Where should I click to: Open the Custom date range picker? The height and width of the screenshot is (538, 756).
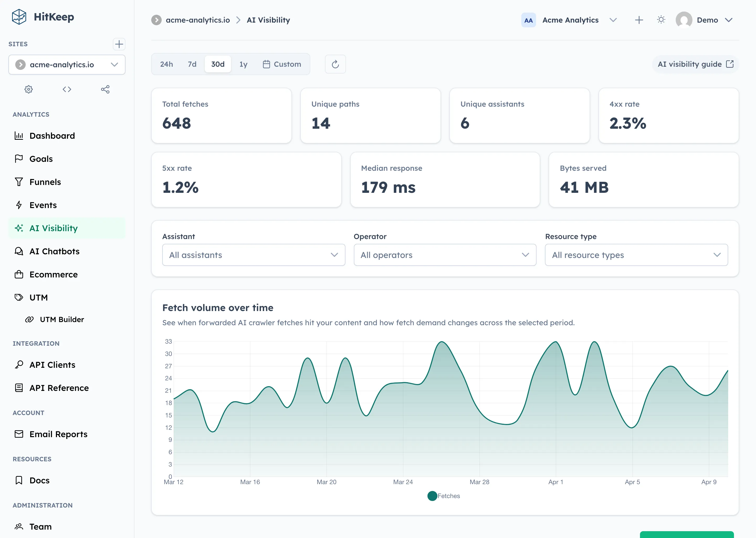point(282,64)
